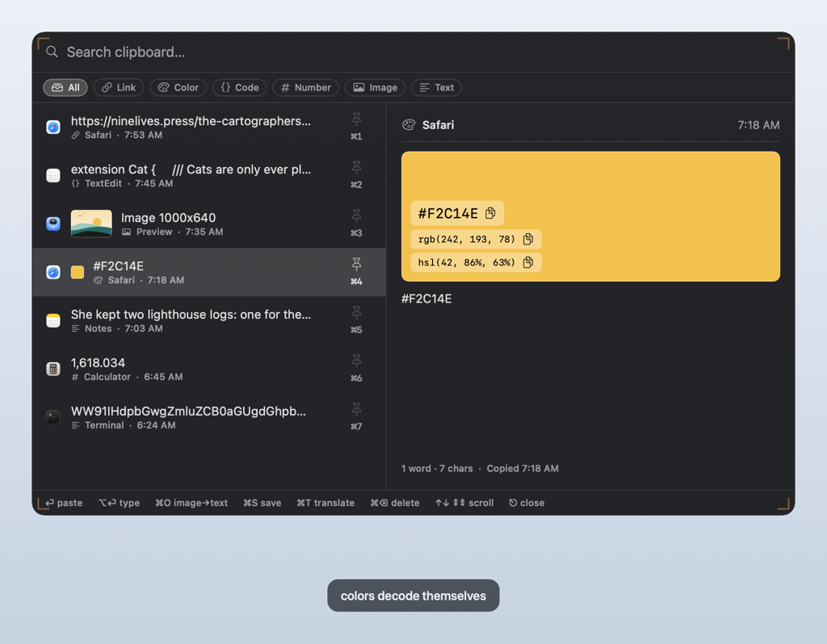Screen dimensions: 827x644
Task: Click the palette icon beside Safari 7:18 AM in list
Action: (98, 280)
